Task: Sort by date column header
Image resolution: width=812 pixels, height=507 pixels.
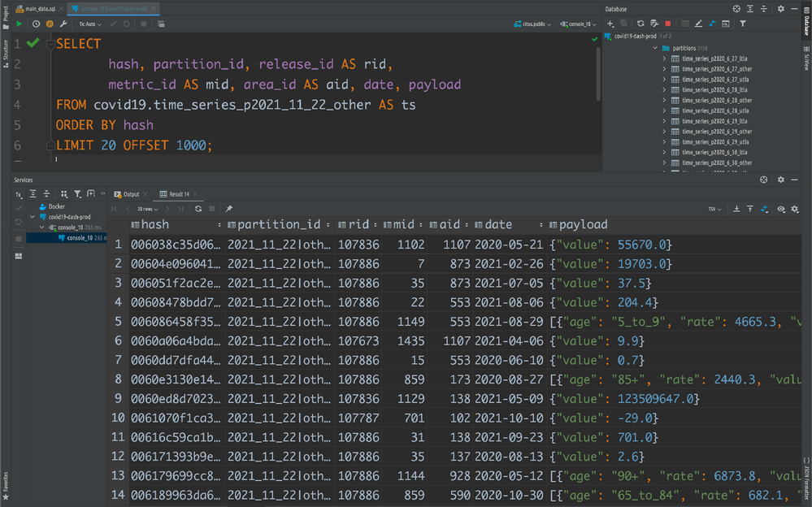Action: point(509,225)
